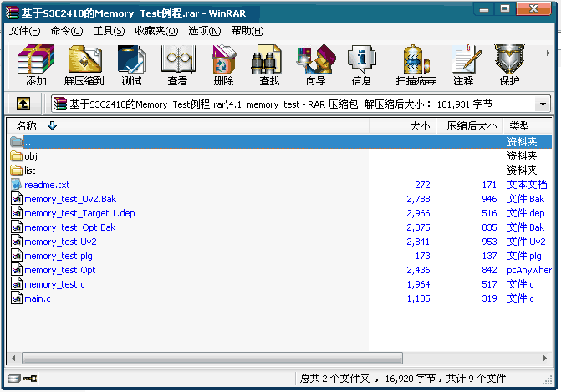Screen dimensions: 561x392
Task: Click compressed size value 516
Action: click(x=489, y=213)
